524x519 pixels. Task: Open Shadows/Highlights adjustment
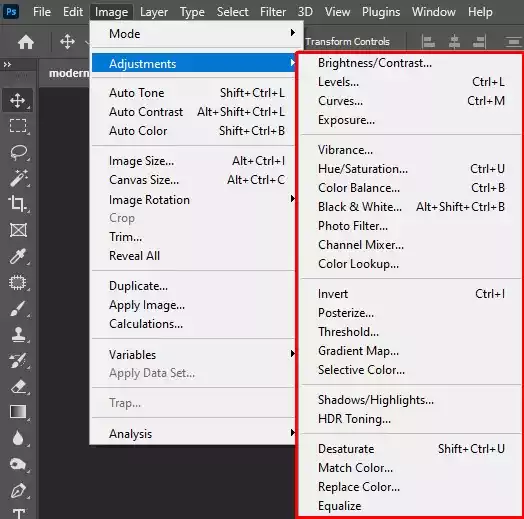coord(410,400)
